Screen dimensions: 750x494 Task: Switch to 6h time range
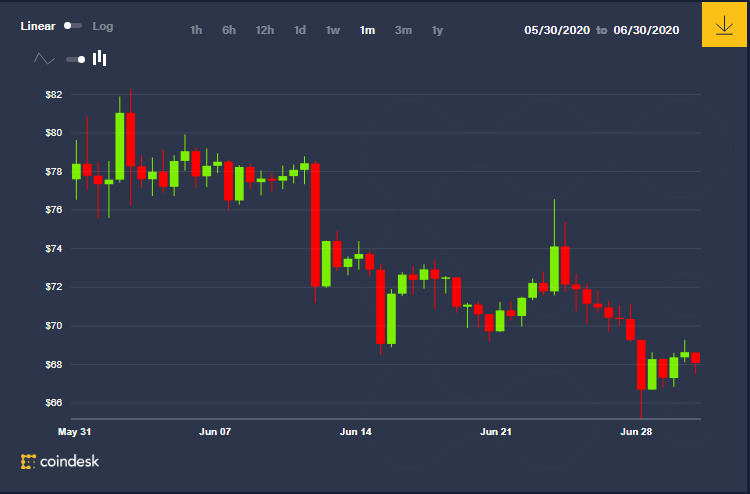pos(229,30)
